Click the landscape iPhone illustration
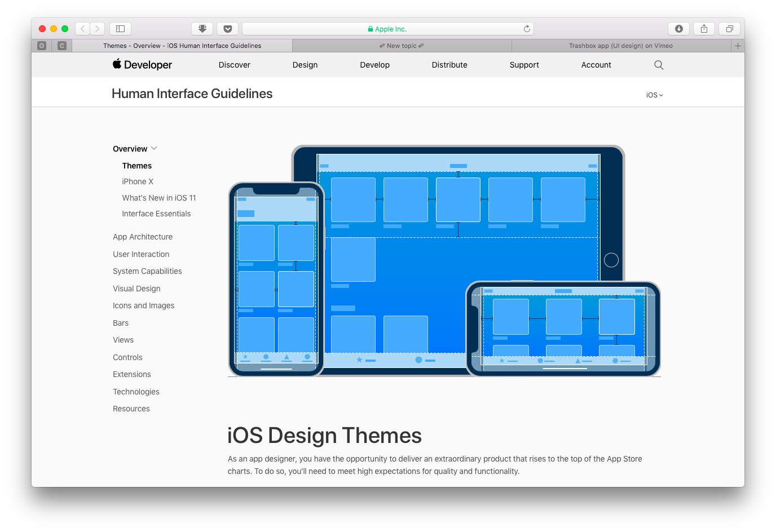Viewport: 776px width, 532px height. [563, 329]
